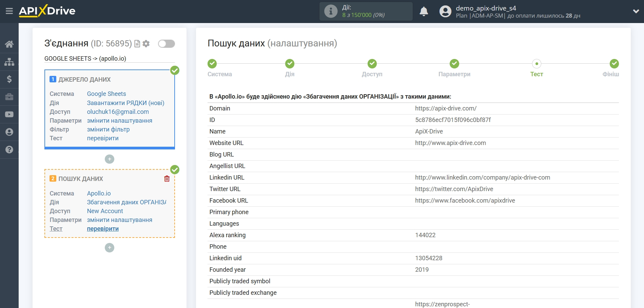Viewport: 644px width, 308px height.
Task: Click перевірити link in ПОШУК ДАНИХ block
Action: click(103, 229)
